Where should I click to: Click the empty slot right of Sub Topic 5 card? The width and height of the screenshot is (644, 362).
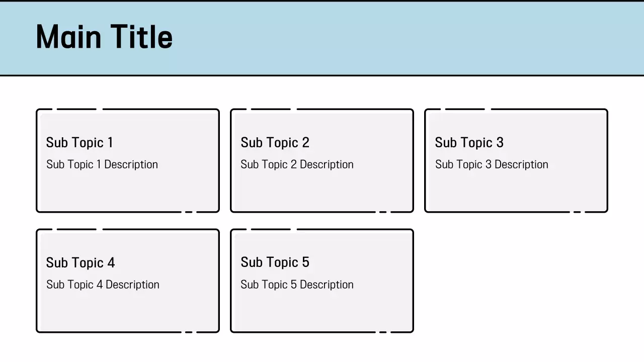pos(516,281)
